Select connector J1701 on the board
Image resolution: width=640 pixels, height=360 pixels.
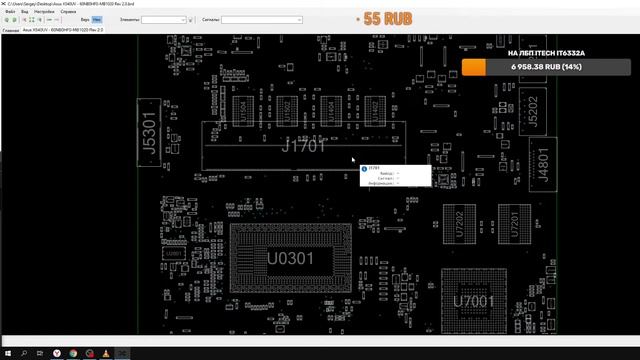[x=303, y=146]
